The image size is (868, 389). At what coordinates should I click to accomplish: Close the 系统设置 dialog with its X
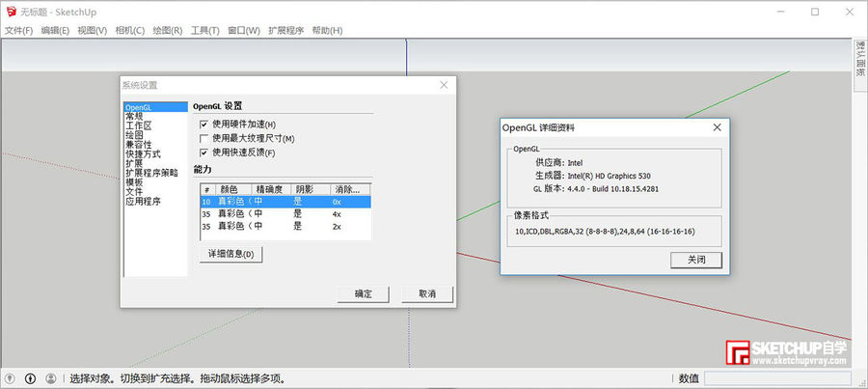click(444, 85)
